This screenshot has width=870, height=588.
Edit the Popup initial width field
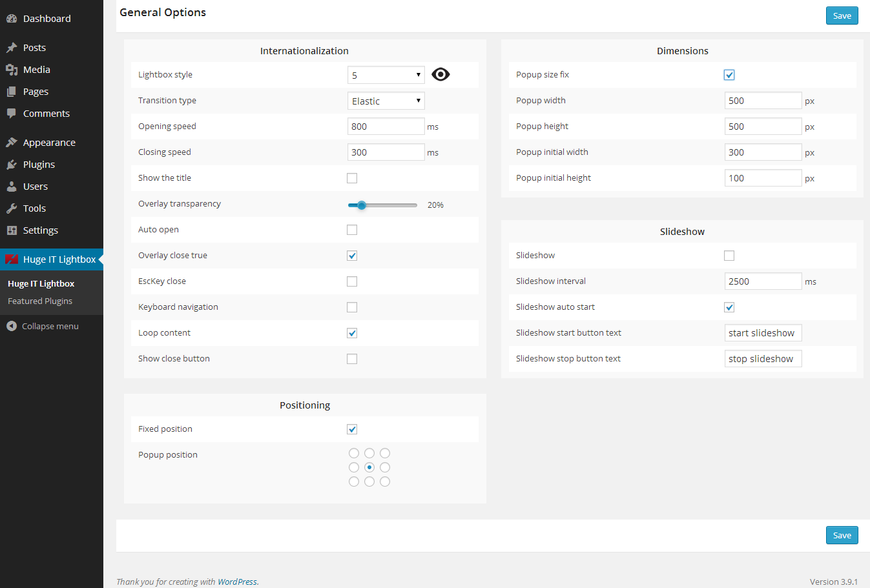tap(763, 152)
